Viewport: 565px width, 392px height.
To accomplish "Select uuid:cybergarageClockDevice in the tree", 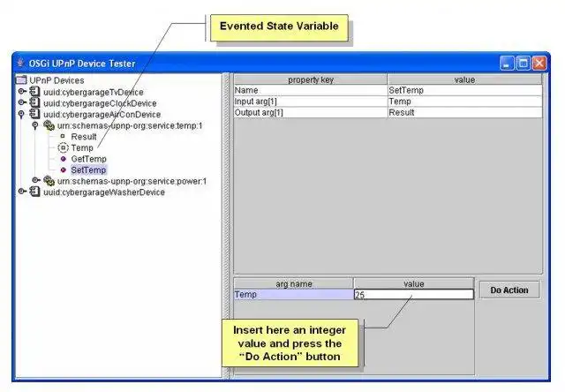I will coord(100,103).
